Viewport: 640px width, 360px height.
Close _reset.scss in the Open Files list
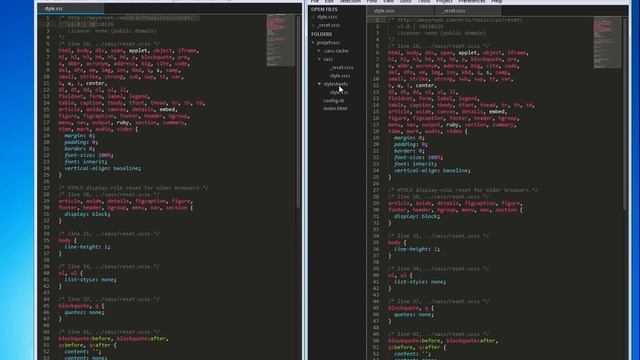313,25
